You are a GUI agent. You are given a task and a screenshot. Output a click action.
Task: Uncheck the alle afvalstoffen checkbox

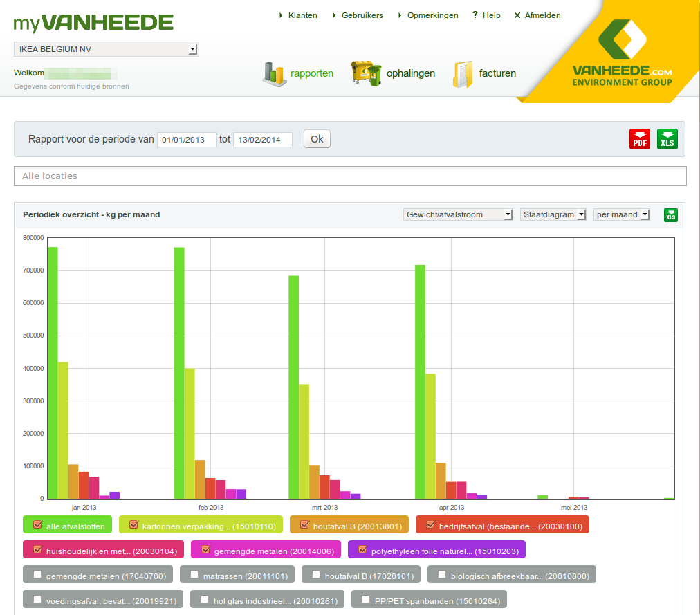(37, 525)
